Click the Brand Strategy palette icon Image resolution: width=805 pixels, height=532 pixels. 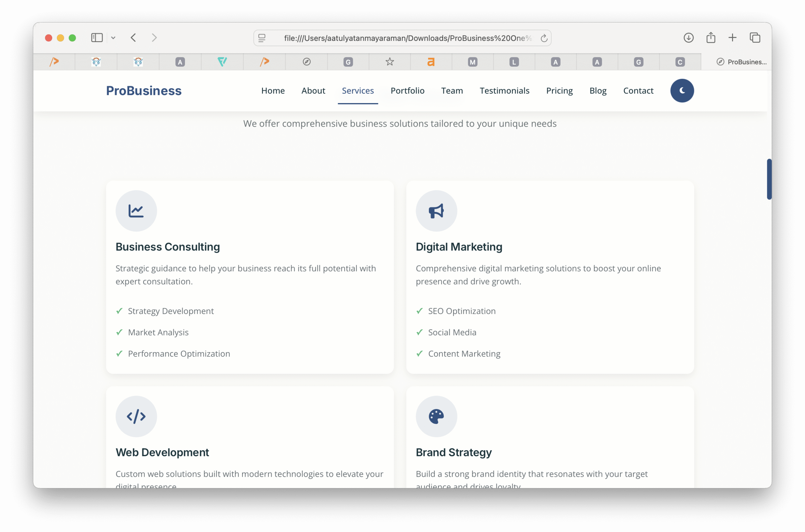436,416
